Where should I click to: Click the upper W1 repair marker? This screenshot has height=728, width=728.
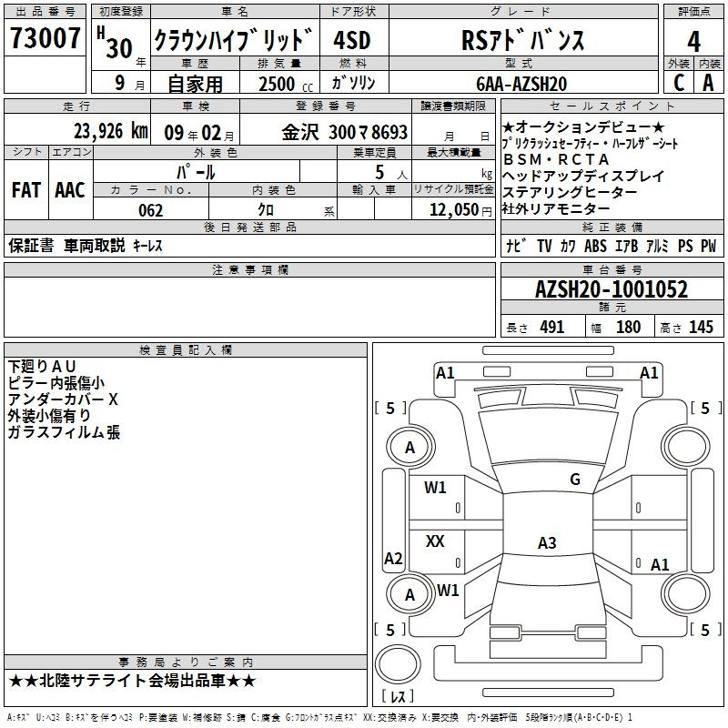[436, 488]
